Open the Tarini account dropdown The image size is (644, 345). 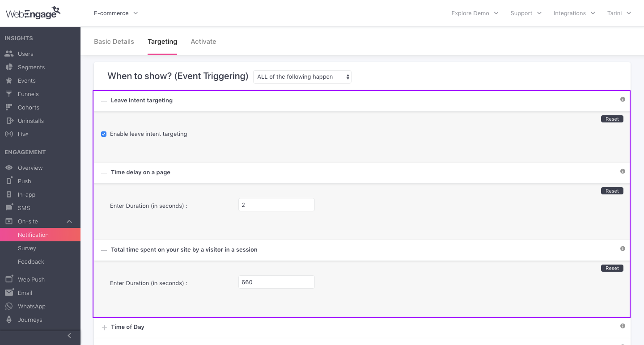click(619, 13)
